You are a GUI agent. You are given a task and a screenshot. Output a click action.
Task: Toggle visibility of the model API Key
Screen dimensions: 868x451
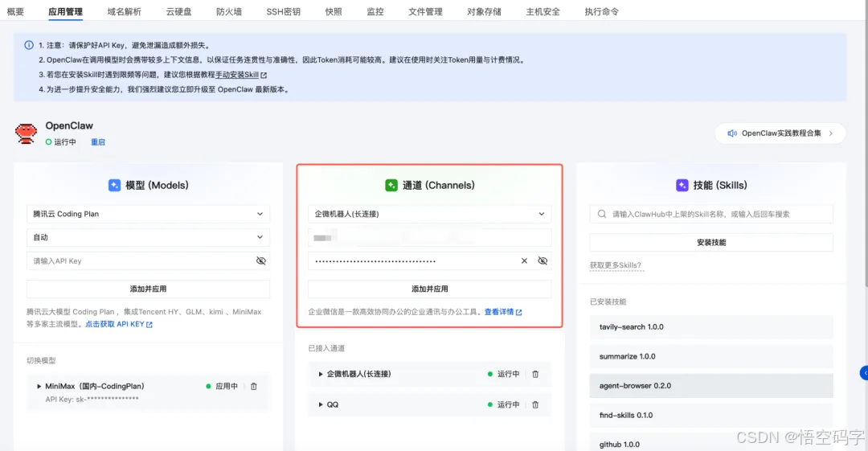260,261
